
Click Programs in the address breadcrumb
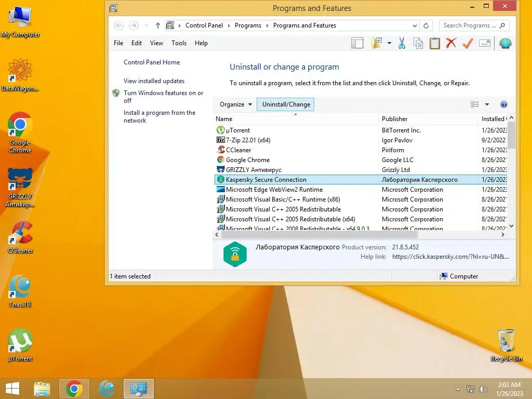coord(248,25)
